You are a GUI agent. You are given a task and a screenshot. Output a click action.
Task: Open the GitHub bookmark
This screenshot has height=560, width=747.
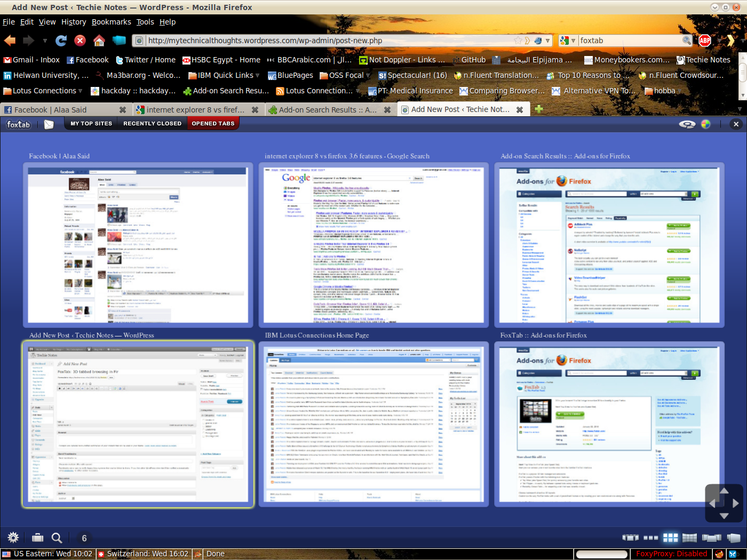point(469,60)
